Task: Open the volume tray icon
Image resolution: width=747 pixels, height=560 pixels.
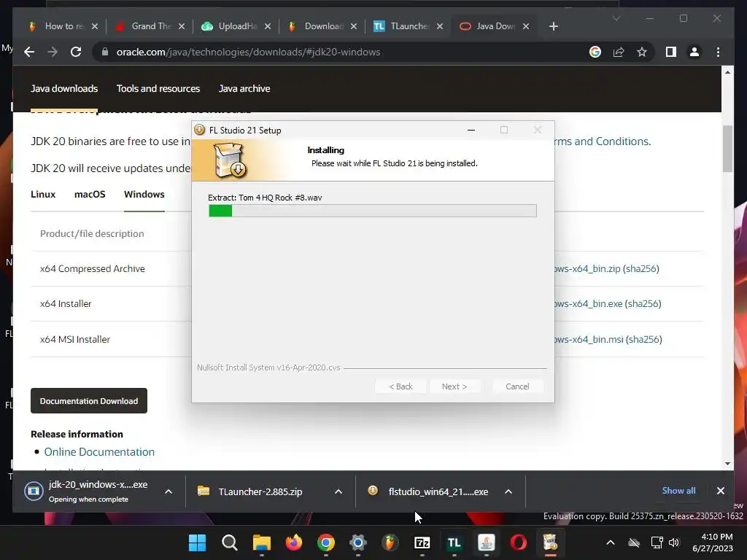Action: [674, 542]
